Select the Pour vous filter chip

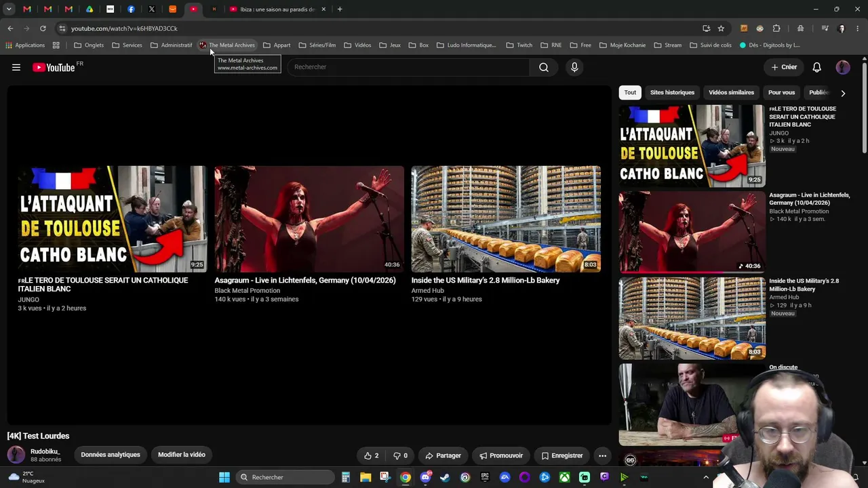click(781, 92)
